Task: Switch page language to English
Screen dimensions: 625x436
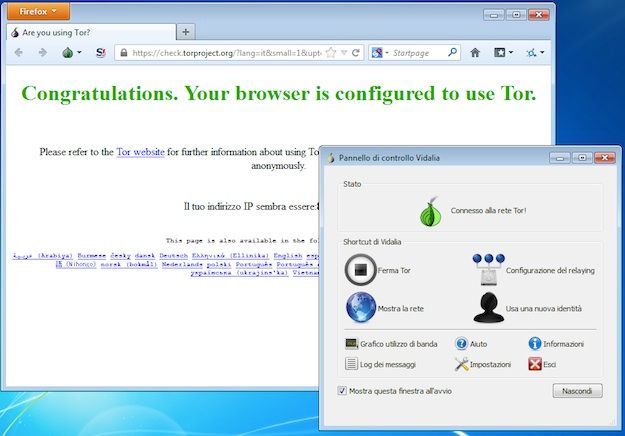Action: click(288, 255)
